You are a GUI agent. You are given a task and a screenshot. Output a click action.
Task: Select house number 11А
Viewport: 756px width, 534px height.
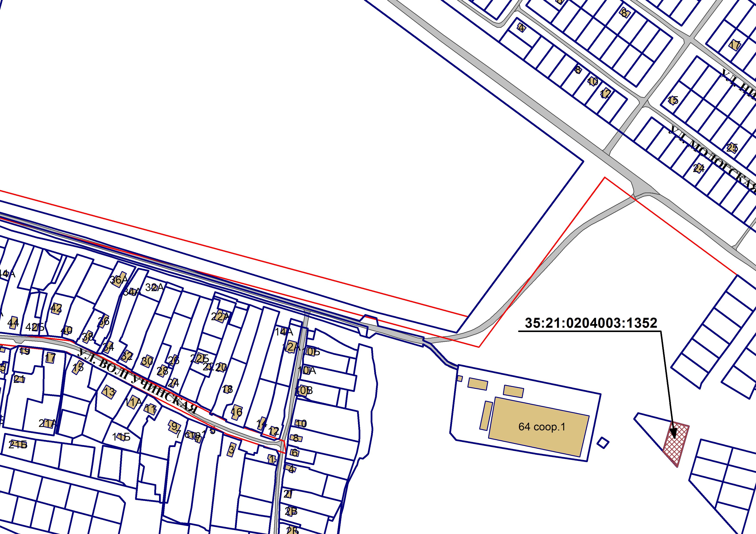click(134, 402)
